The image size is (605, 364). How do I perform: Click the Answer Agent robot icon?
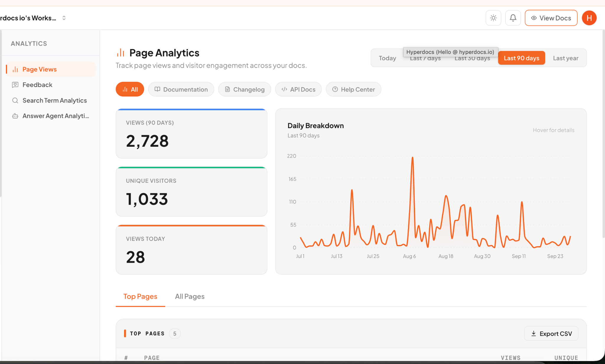(15, 116)
